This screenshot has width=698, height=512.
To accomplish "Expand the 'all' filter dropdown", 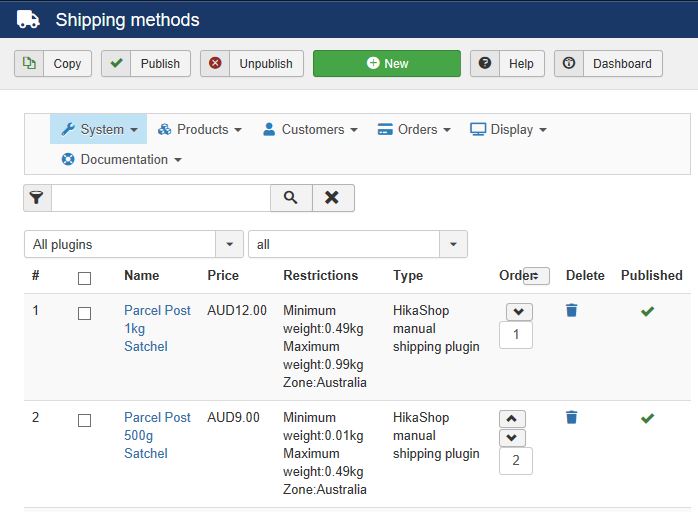I will pyautogui.click(x=357, y=244).
